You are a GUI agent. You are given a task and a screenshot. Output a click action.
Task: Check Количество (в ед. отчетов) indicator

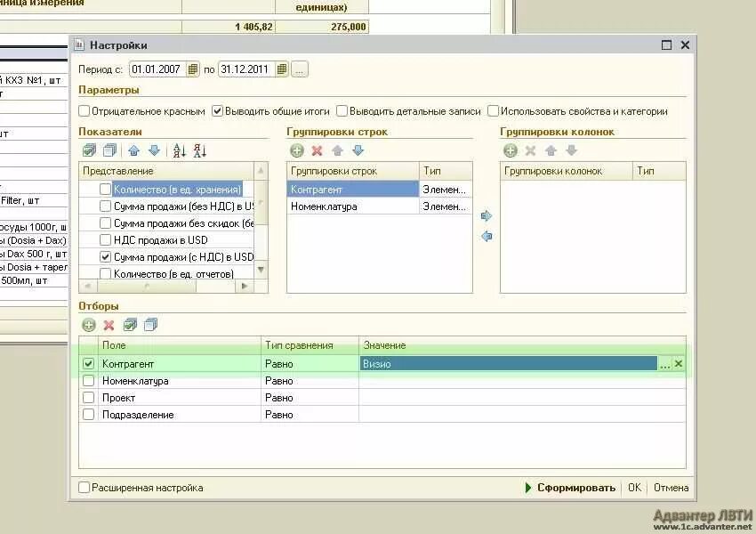pos(105,273)
